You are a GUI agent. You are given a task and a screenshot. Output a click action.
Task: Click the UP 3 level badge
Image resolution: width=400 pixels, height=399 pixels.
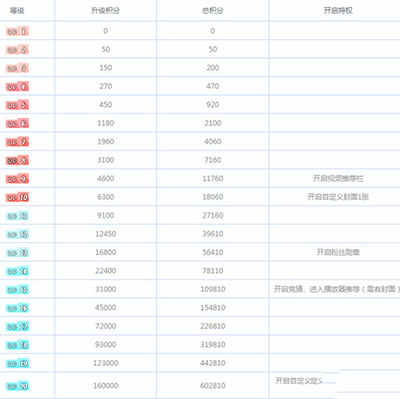(17, 68)
